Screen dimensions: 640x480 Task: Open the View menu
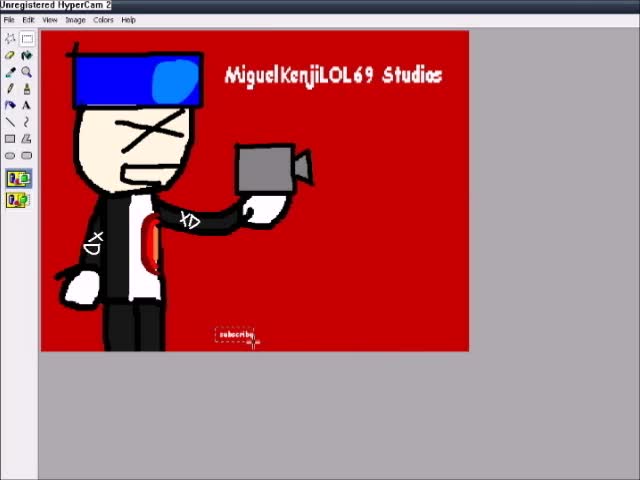[x=50, y=20]
